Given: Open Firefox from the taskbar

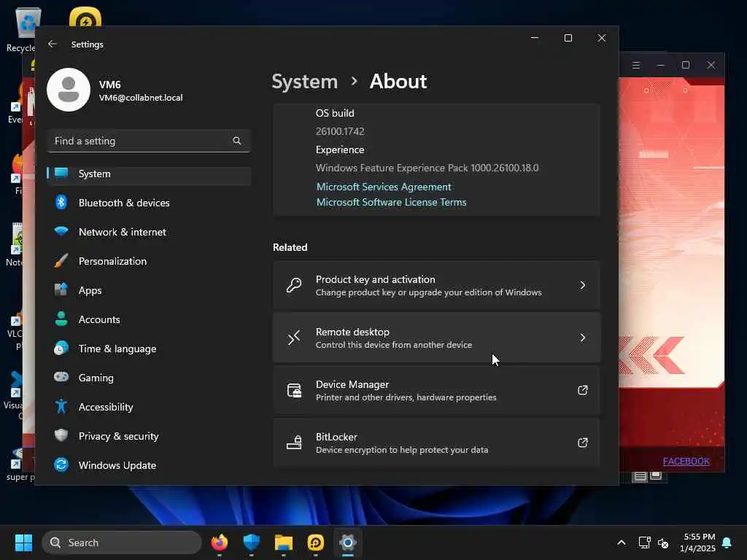Looking at the screenshot, I should [219, 542].
